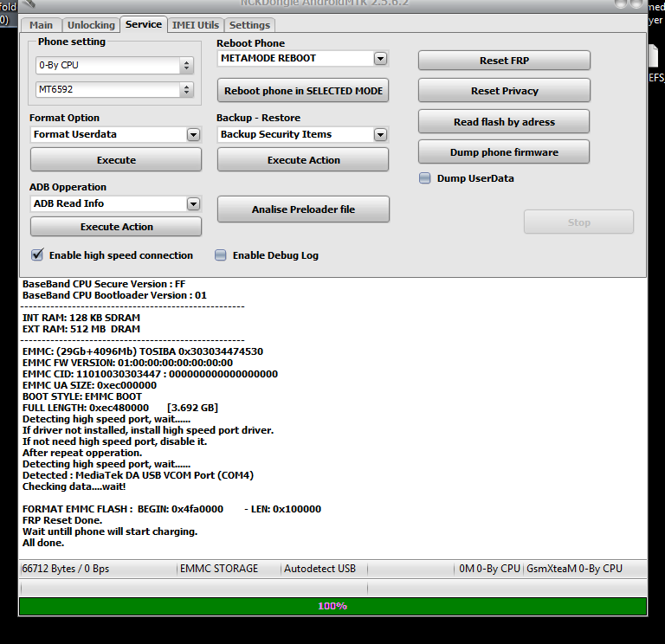This screenshot has height=644, width=665.
Task: Uncheck Enable high speed connection
Action: (37, 254)
